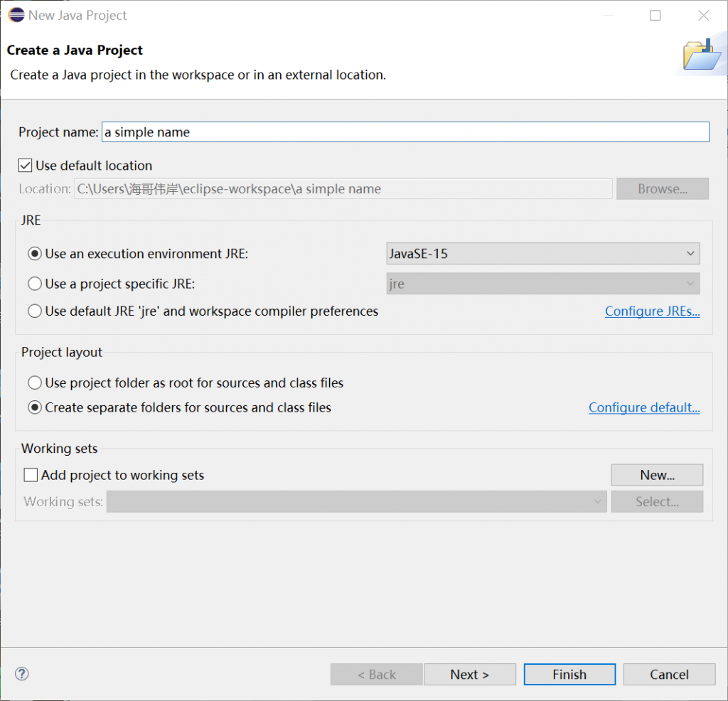Screen dimensions: 728x701
Task: Click the Browse... button
Action: 663,189
